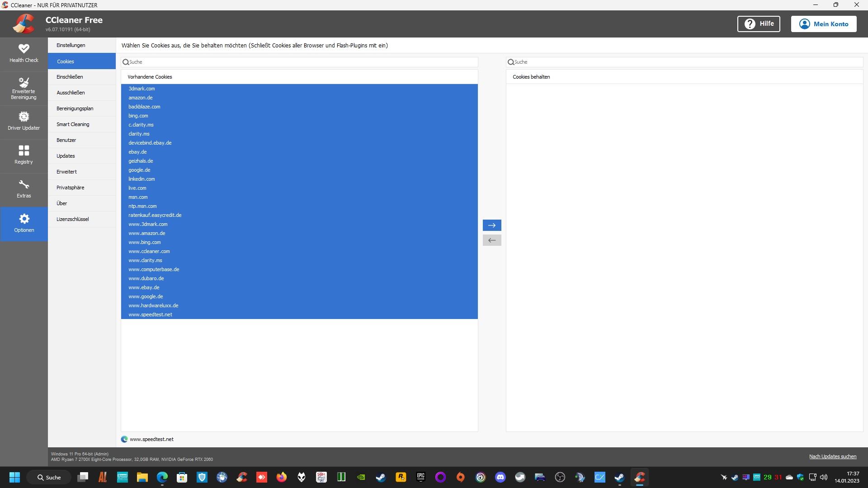Open the Einstellungen options tab
Image resolution: width=868 pixels, height=488 pixels.
[82, 45]
